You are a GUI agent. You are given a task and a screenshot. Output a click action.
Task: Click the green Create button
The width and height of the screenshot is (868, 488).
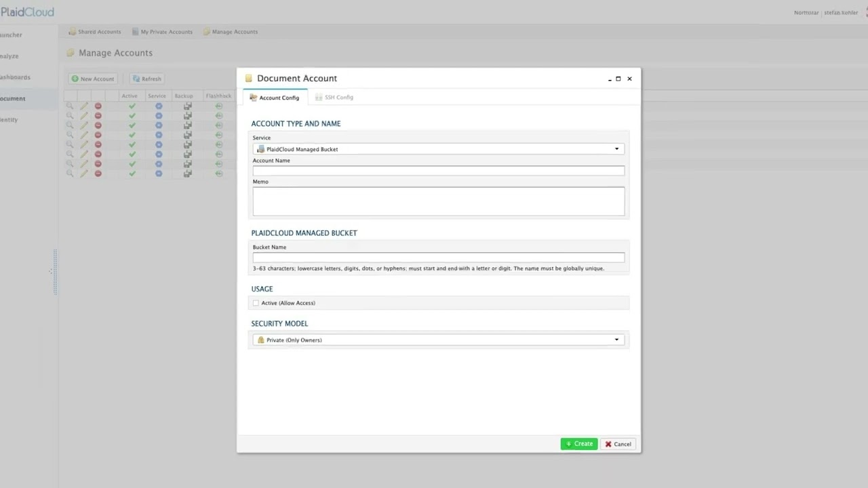click(579, 444)
